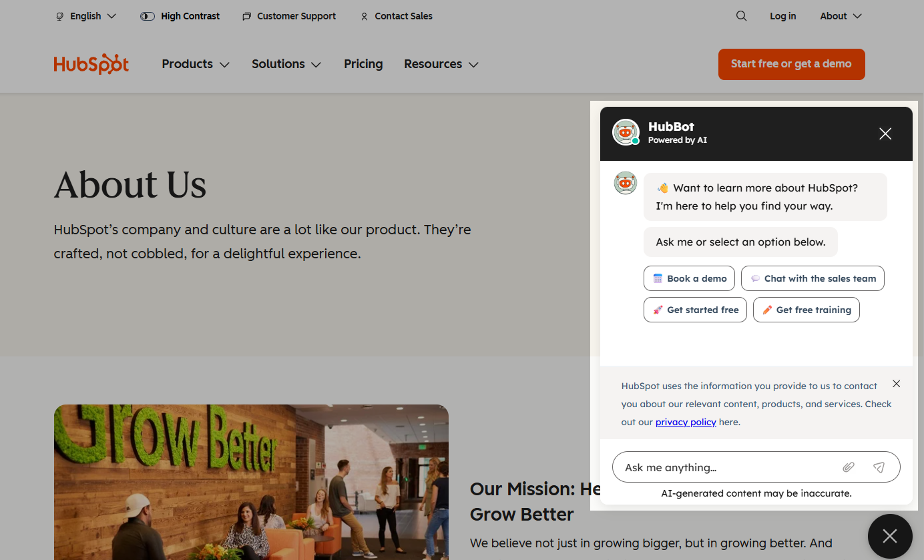The height and width of the screenshot is (560, 924).
Task: Open the English language dropdown
Action: pos(85,16)
